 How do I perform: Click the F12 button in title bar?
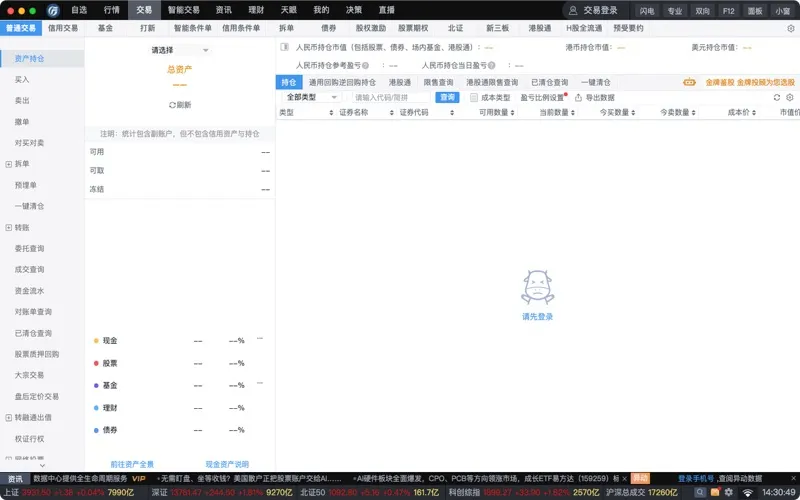point(729,11)
